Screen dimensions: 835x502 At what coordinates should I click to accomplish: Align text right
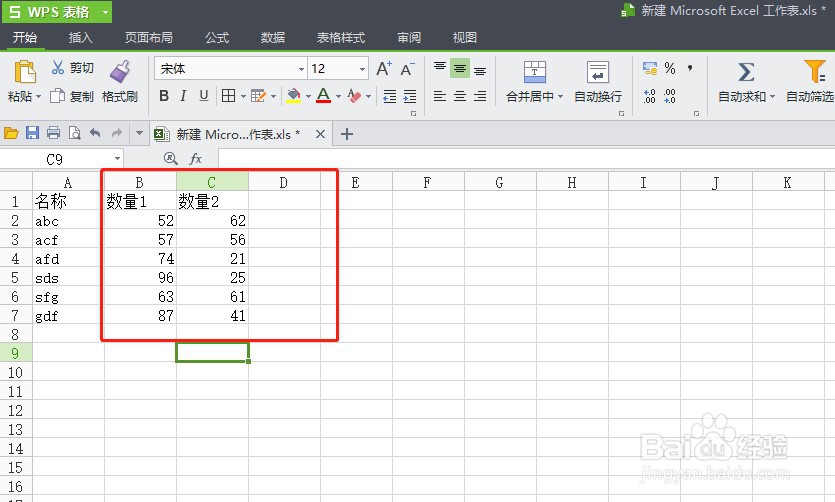click(x=480, y=96)
